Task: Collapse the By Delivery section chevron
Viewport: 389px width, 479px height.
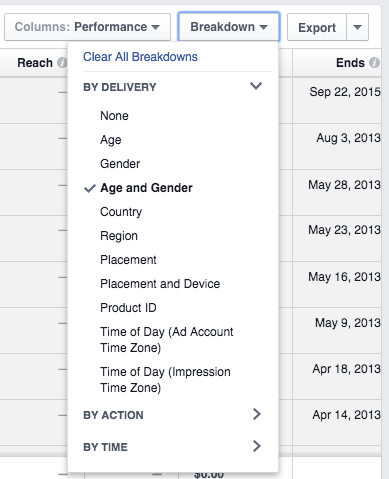Action: 256,86
